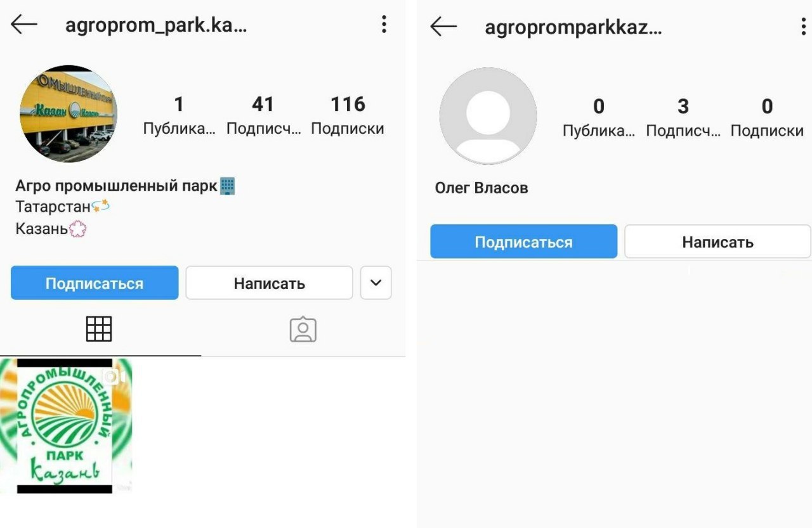Screen dimensions: 812x528
Task: Open three-dot menu on agropromparkkaz profile
Action: (x=804, y=27)
